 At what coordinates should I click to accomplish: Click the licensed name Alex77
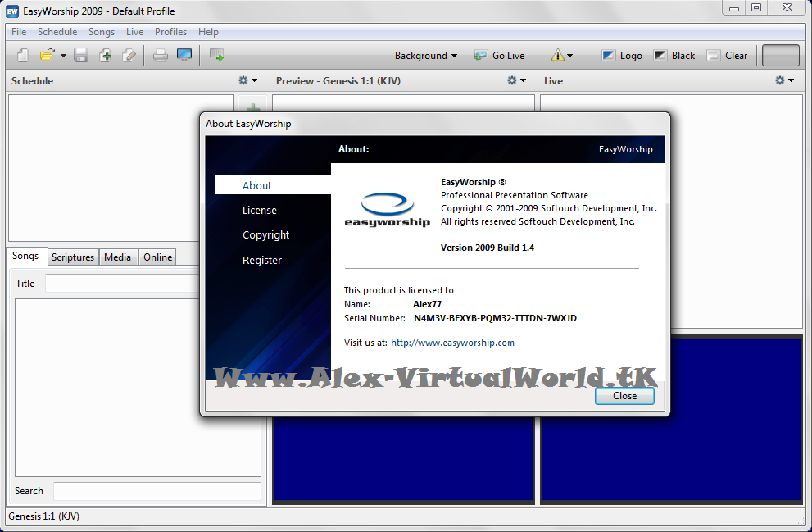pos(427,304)
